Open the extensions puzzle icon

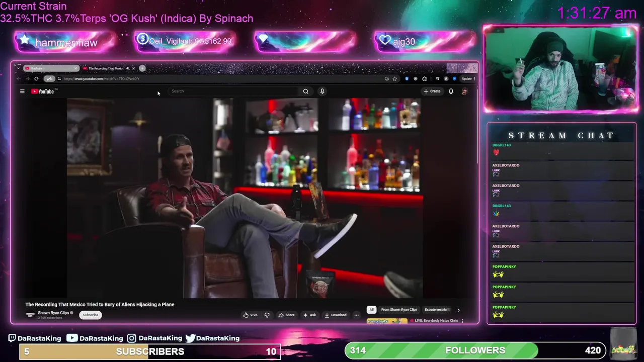pos(425,78)
